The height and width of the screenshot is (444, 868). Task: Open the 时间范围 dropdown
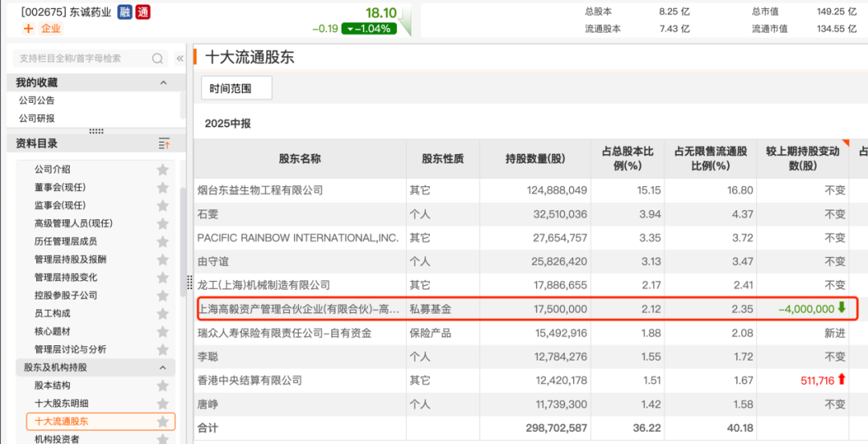coord(236,88)
